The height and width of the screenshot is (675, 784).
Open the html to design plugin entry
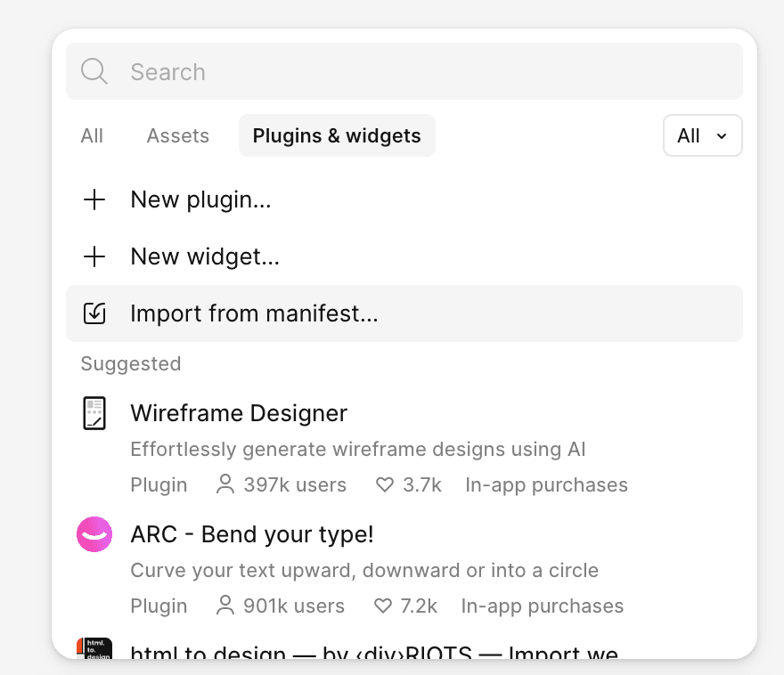pos(374,652)
